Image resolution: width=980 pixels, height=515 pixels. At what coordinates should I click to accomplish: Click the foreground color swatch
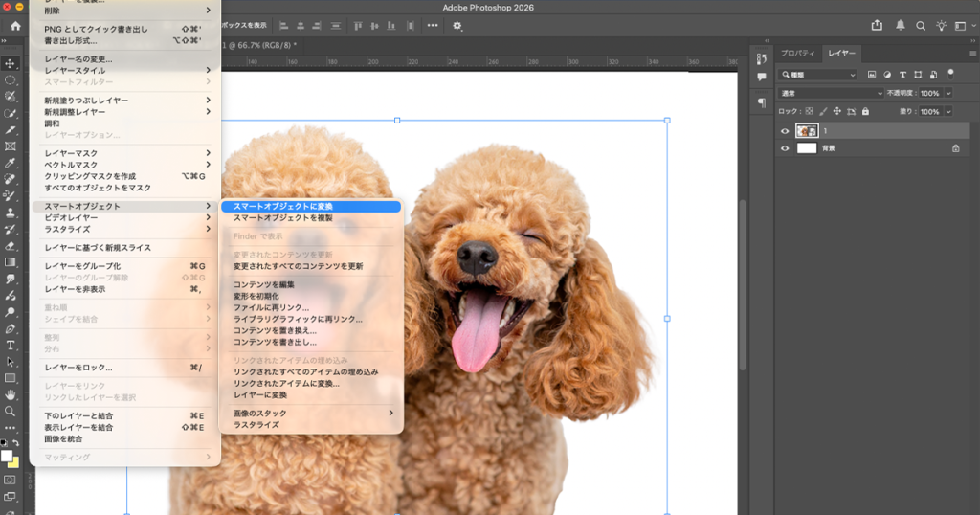click(x=7, y=456)
